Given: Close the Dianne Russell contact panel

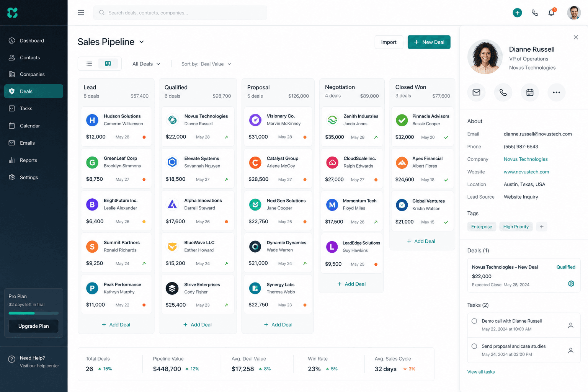Looking at the screenshot, I should click(576, 37).
